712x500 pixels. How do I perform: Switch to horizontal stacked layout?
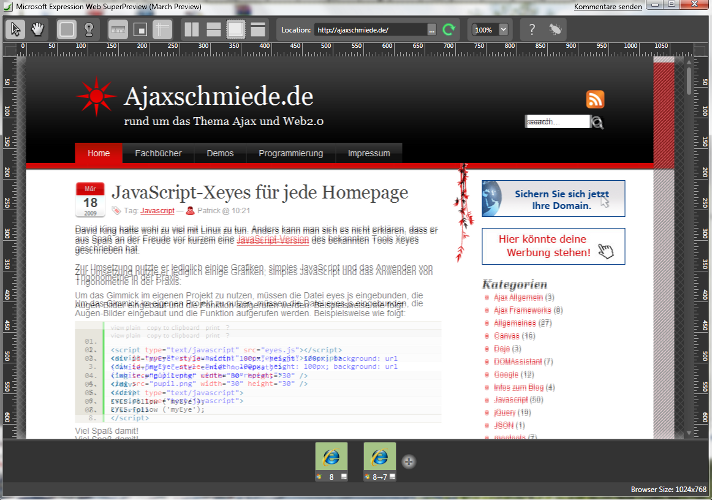pos(213,30)
